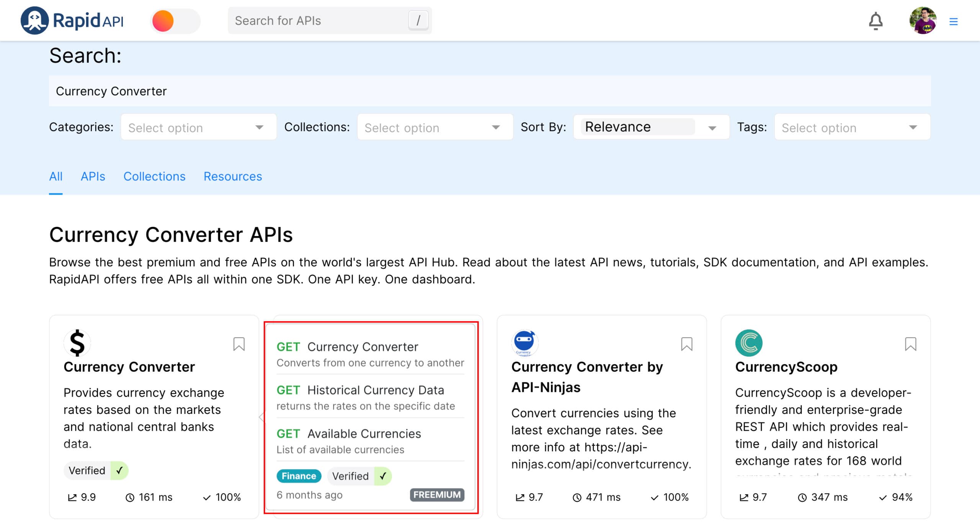The height and width of the screenshot is (528, 980).
Task: Click the Finance category tag
Action: coord(299,476)
